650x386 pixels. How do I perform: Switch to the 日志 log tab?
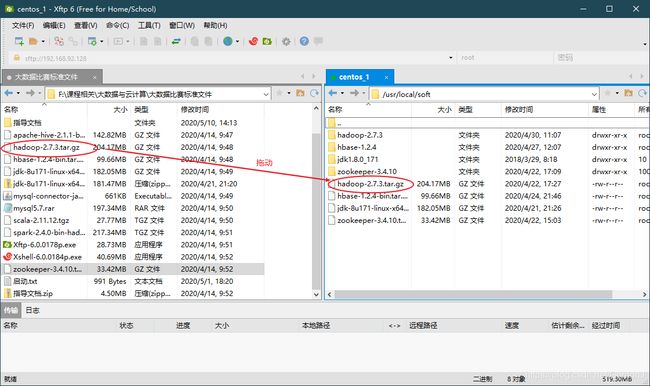point(32,310)
